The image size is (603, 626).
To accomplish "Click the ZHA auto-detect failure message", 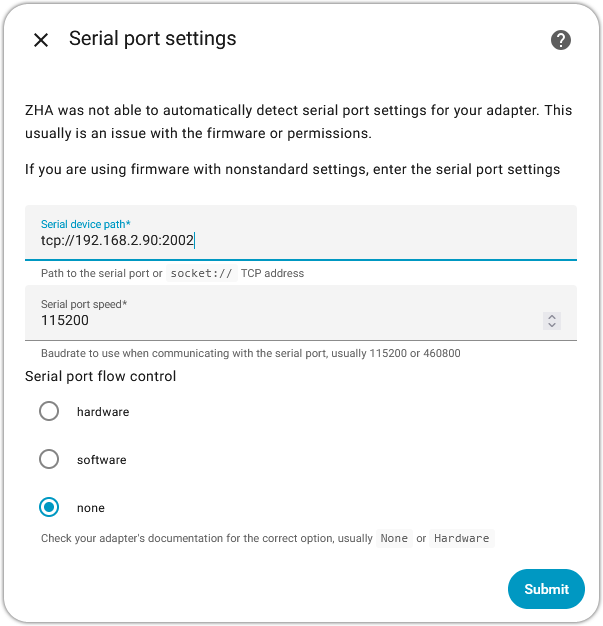I will tap(300, 120).
